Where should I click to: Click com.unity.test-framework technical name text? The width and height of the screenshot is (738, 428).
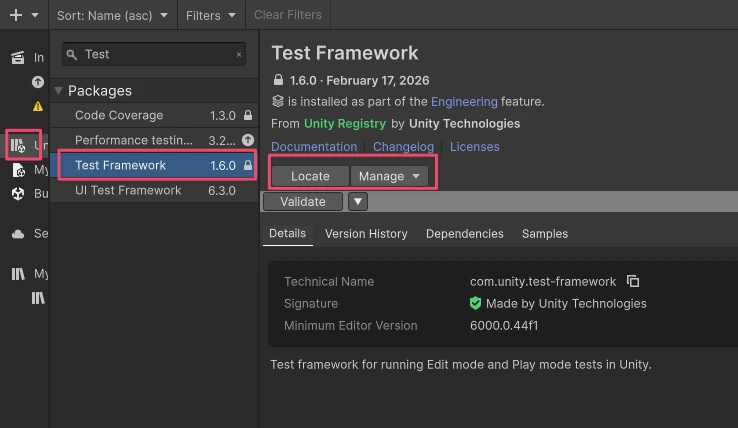pos(543,282)
